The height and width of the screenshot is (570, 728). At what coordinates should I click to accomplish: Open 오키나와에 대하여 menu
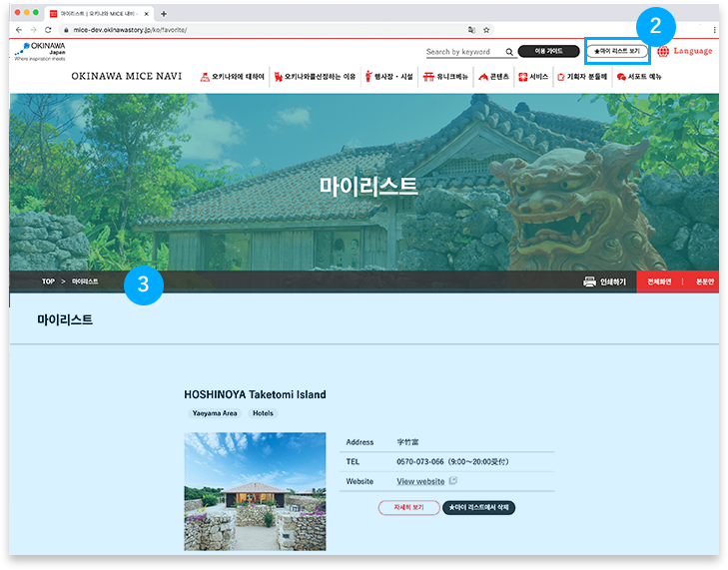click(232, 77)
